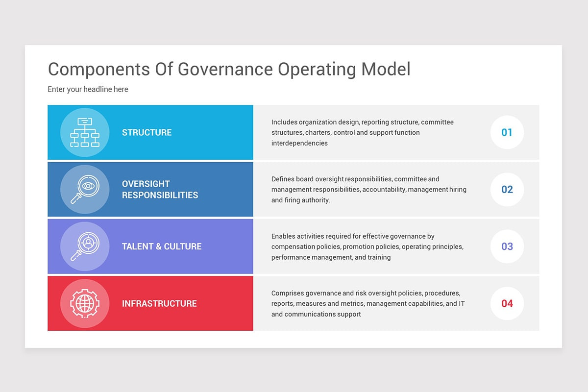Select the INFRASTRUCTURE heading text
The height and width of the screenshot is (392, 588).
(x=159, y=303)
